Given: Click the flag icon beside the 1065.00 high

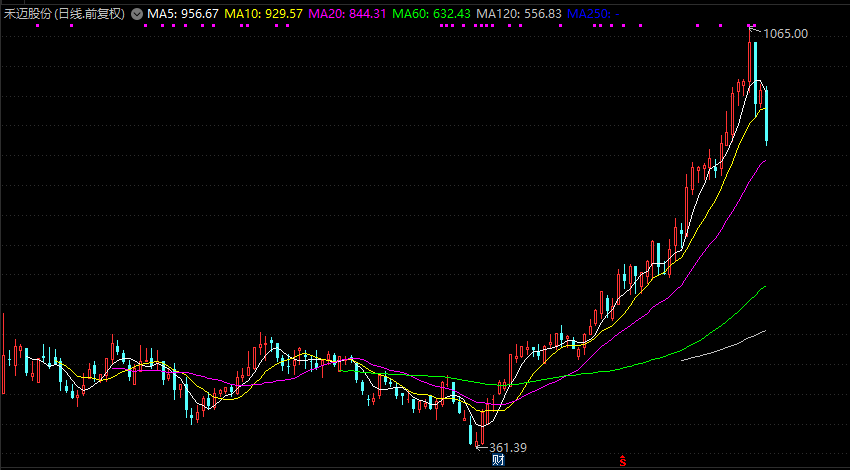Looking at the screenshot, I should point(754,31).
